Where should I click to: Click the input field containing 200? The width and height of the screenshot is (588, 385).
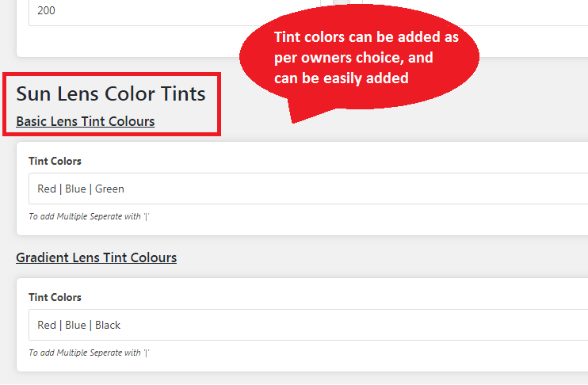pyautogui.click(x=175, y=13)
